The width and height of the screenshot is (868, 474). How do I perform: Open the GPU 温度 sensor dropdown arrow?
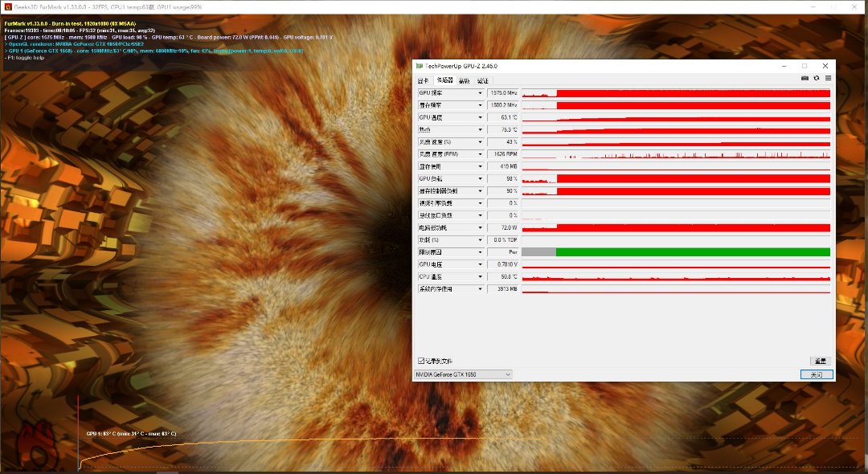pos(481,118)
